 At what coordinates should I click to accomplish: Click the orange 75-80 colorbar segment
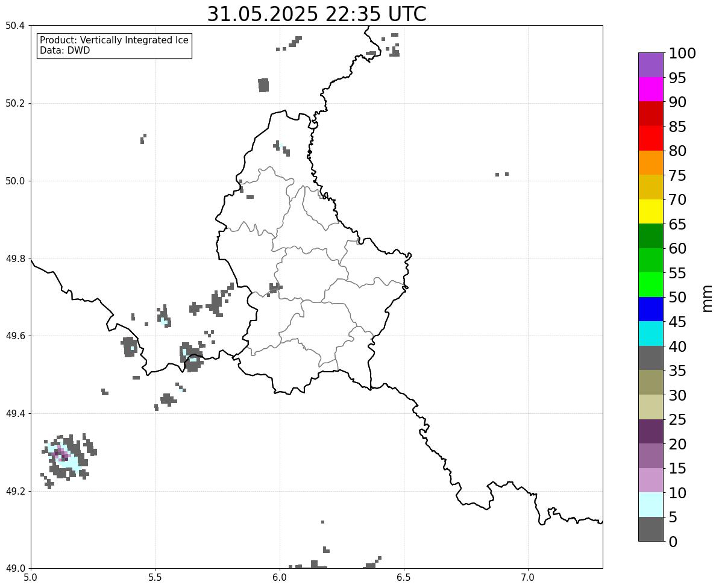tap(651, 163)
